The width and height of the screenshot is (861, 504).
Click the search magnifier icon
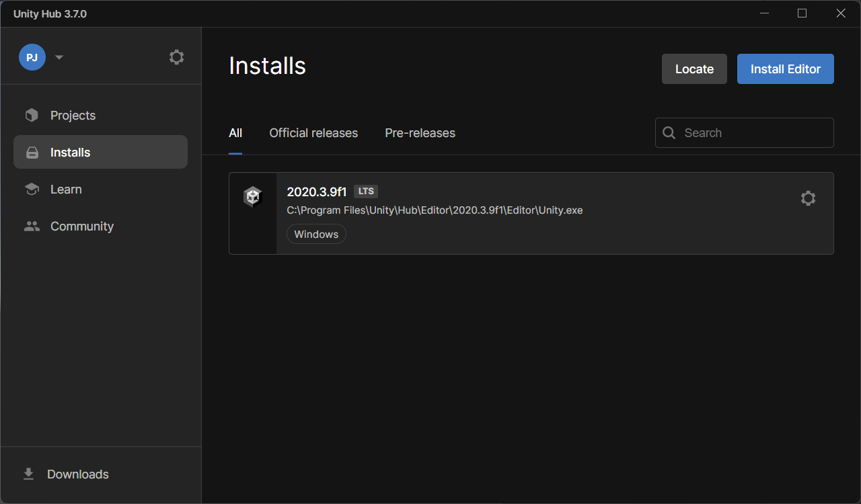669,133
